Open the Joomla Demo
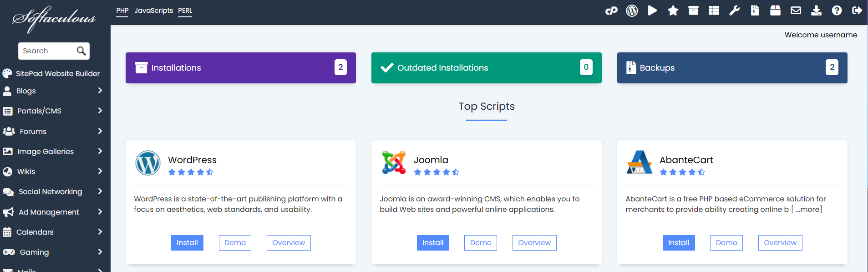 click(481, 243)
